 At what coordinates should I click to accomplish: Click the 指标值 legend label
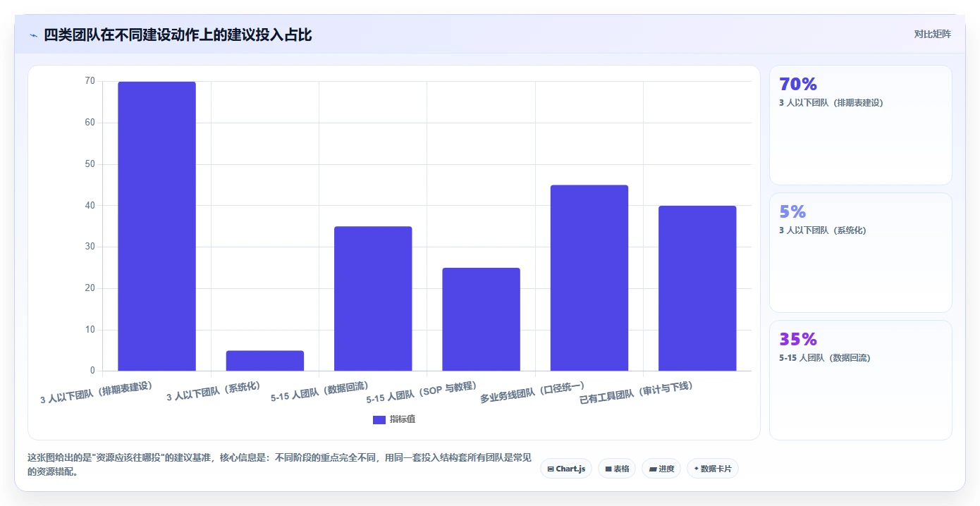(x=403, y=419)
